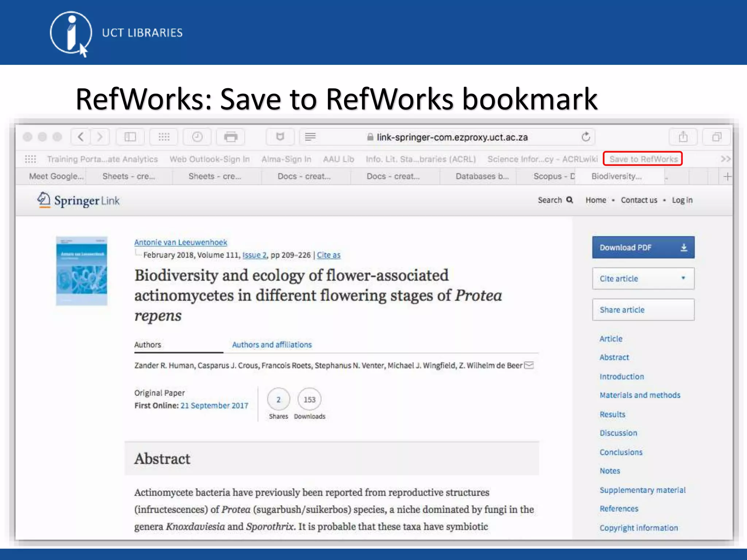Open AAU Lib bookmark
Image resolution: width=747 pixels, height=560 pixels.
point(338,159)
